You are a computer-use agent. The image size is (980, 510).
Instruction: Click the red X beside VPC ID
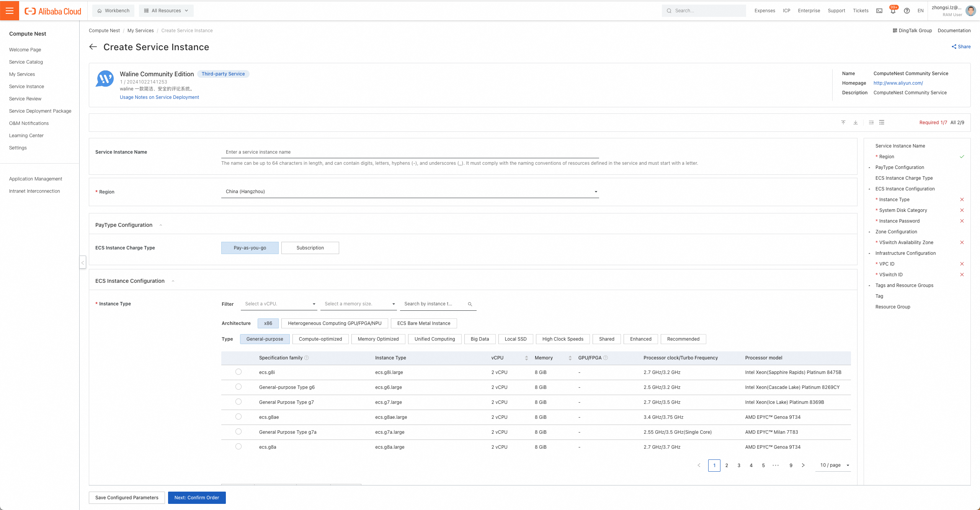(x=962, y=264)
